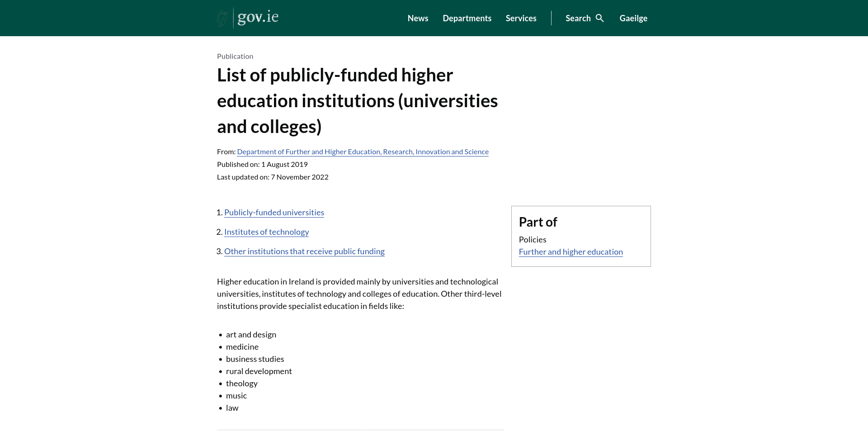The height and width of the screenshot is (441, 868).
Task: Jump to Other institutions that receive public funding
Action: pos(304,251)
